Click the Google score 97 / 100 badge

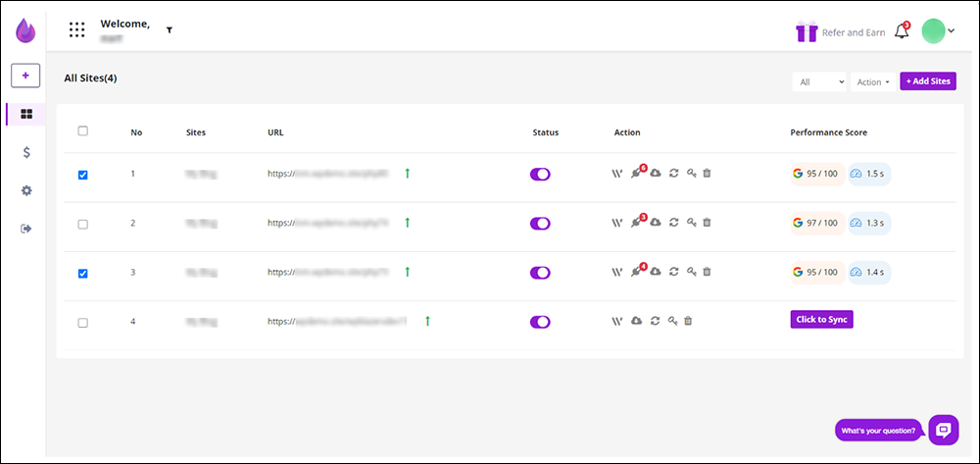pyautogui.click(x=817, y=224)
